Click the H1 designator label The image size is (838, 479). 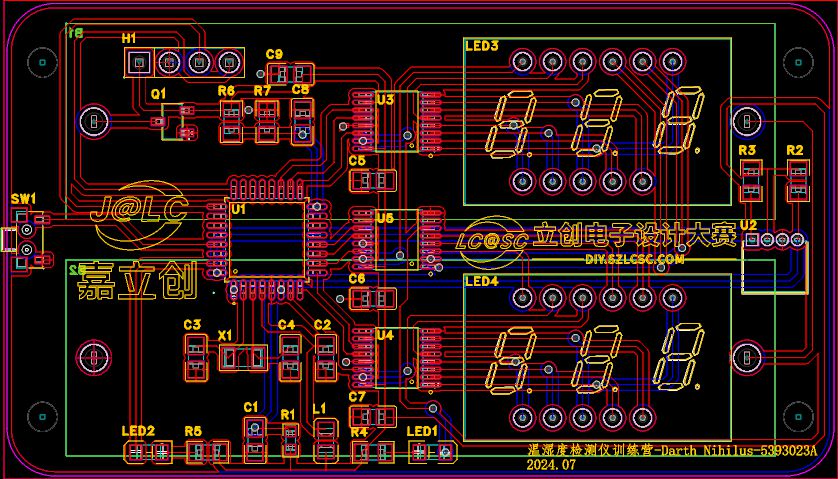click(129, 38)
